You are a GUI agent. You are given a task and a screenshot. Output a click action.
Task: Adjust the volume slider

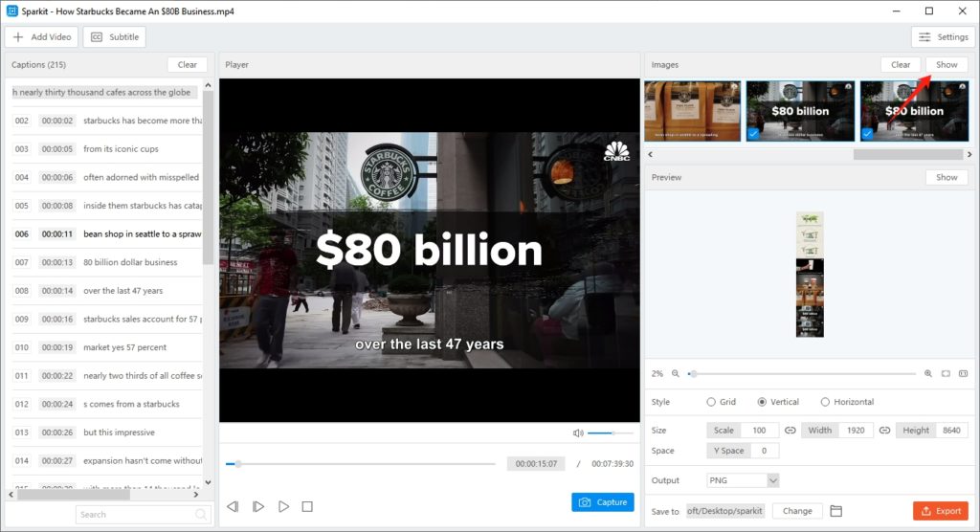pos(610,432)
